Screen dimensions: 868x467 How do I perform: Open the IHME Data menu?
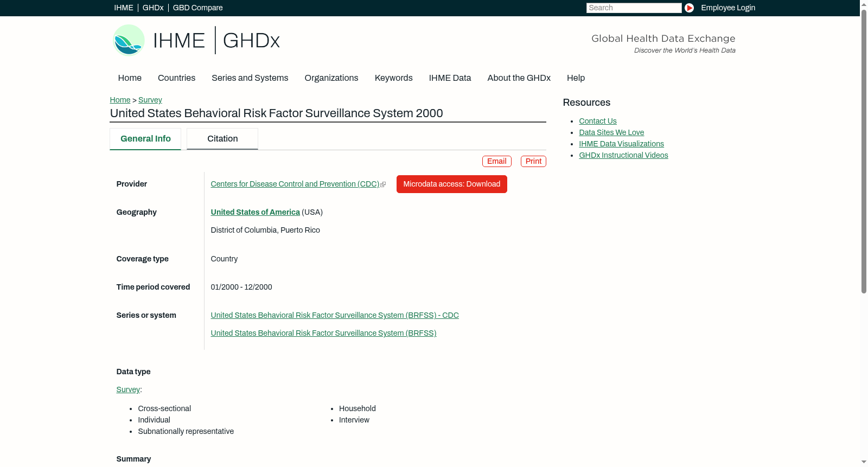[450, 78]
